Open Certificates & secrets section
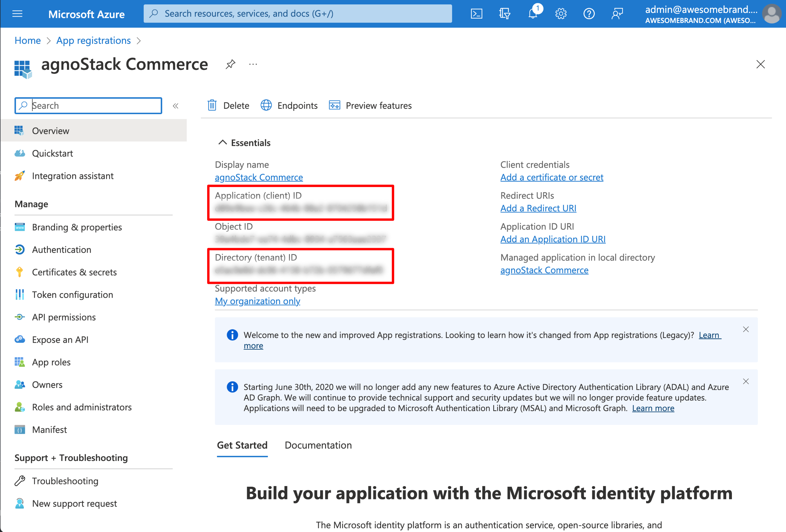 74,272
